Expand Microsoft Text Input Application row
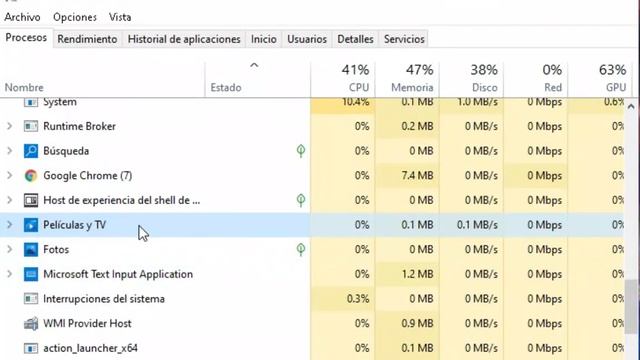Screen dimensions: 640x360 pos(9,274)
